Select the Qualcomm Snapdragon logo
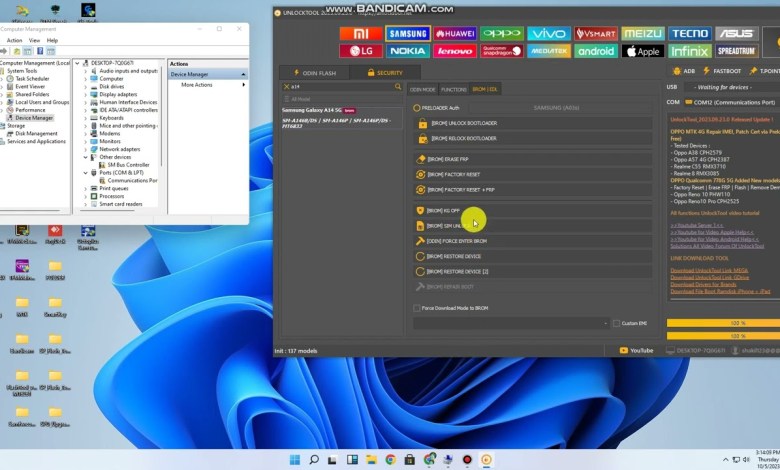 pyautogui.click(x=501, y=51)
